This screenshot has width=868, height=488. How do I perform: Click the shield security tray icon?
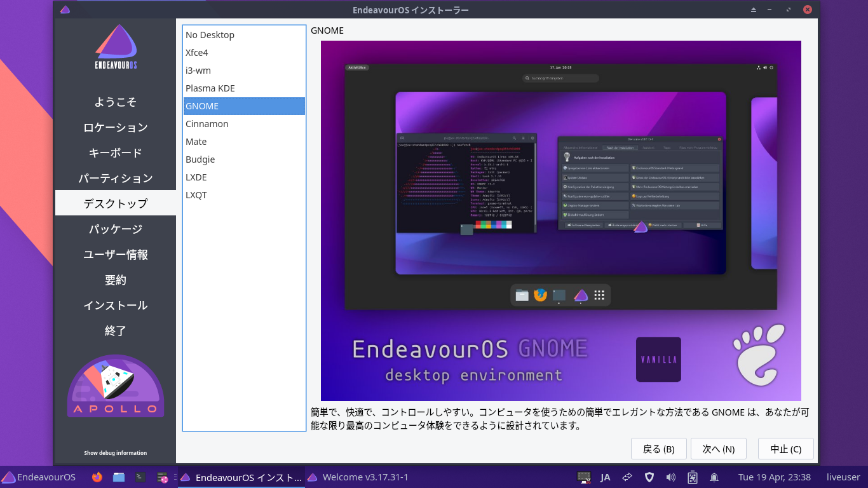pyautogui.click(x=649, y=477)
